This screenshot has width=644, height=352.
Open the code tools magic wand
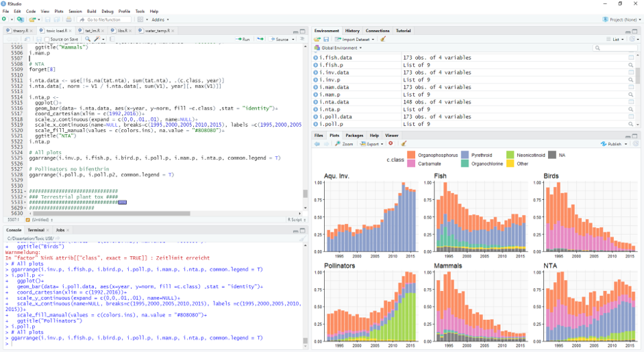tap(97, 39)
